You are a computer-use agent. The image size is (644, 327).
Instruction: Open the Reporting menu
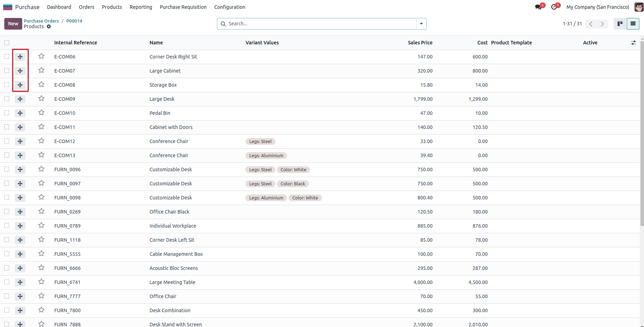141,7
